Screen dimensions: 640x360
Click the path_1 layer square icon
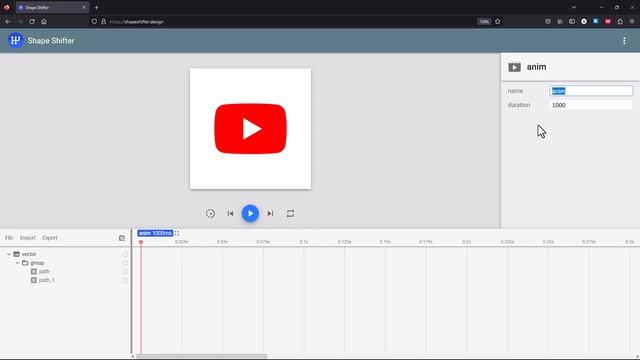click(34, 280)
